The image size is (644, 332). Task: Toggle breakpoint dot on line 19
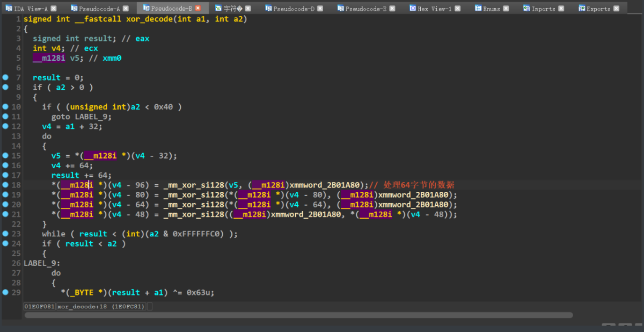[x=5, y=194]
